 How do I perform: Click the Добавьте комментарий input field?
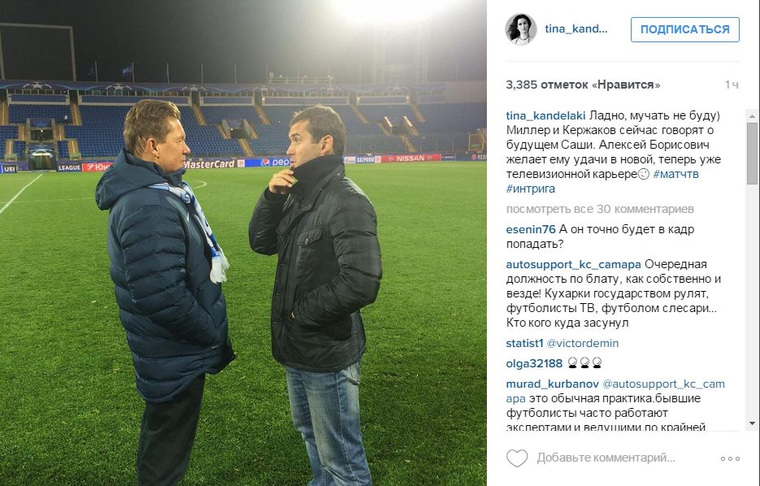pyautogui.click(x=606, y=458)
